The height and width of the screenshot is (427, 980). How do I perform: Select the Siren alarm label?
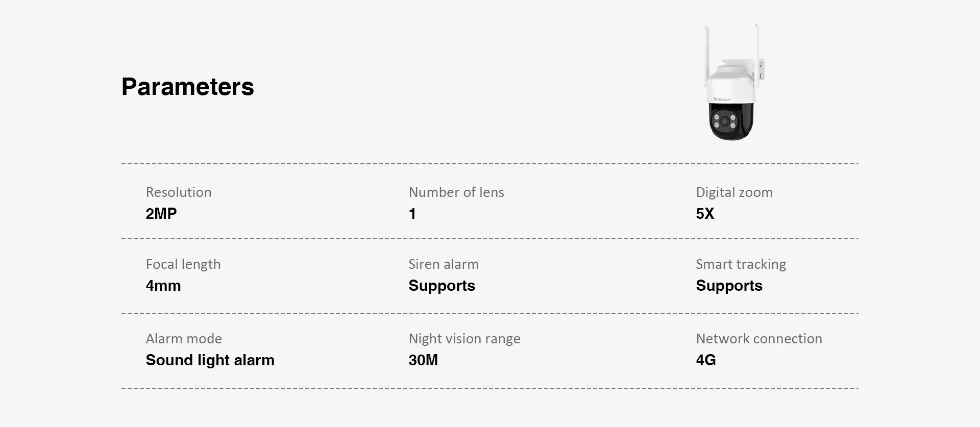coord(443,264)
